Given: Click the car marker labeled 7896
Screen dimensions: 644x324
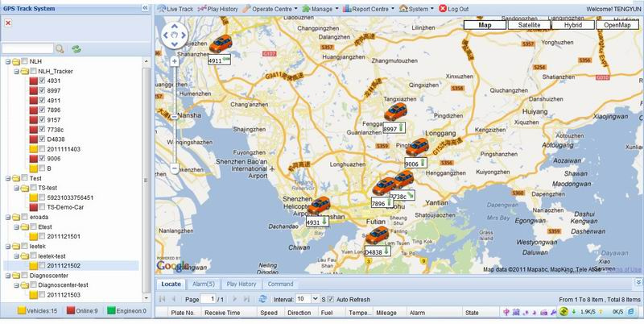Looking at the screenshot, I should [384, 186].
